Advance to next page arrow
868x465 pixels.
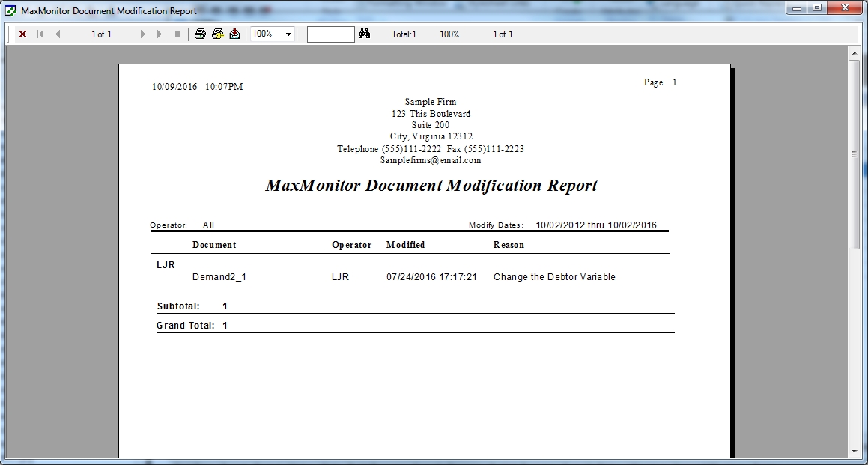[143, 34]
